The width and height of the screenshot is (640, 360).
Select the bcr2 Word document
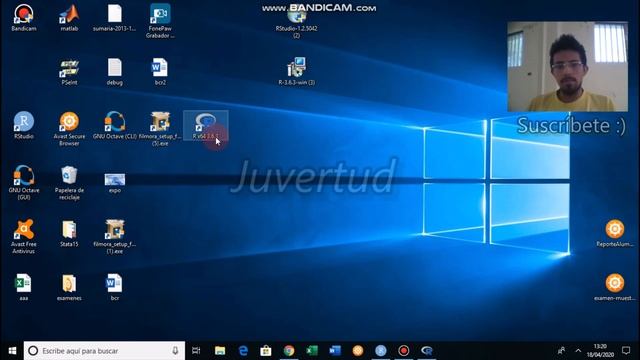point(160,72)
